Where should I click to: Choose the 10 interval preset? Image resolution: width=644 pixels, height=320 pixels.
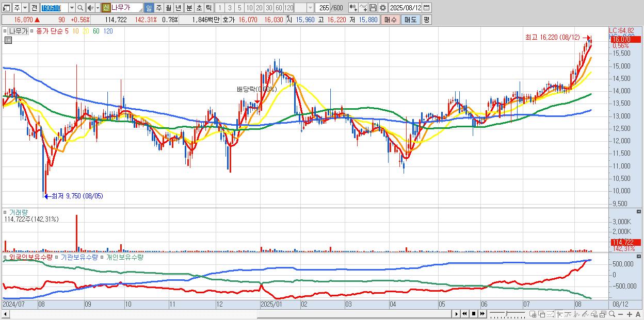(x=249, y=8)
